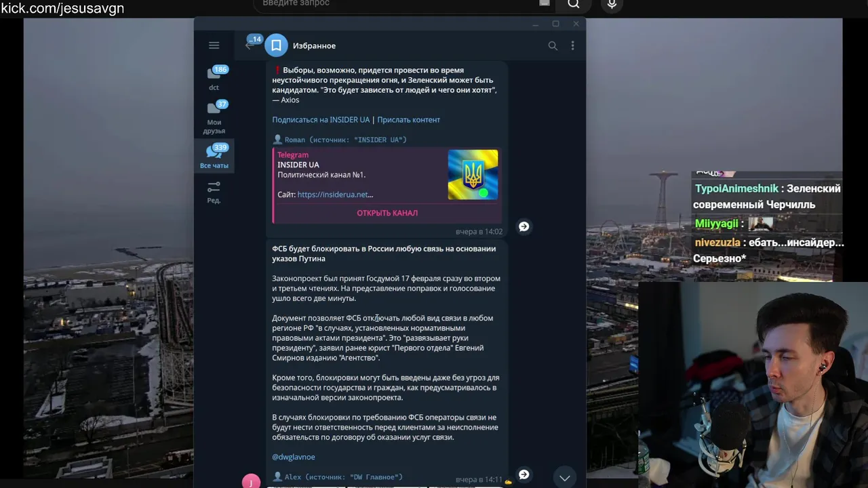Click Miiyyagii username in stream chat
This screenshot has width=868, height=488.
(717, 224)
